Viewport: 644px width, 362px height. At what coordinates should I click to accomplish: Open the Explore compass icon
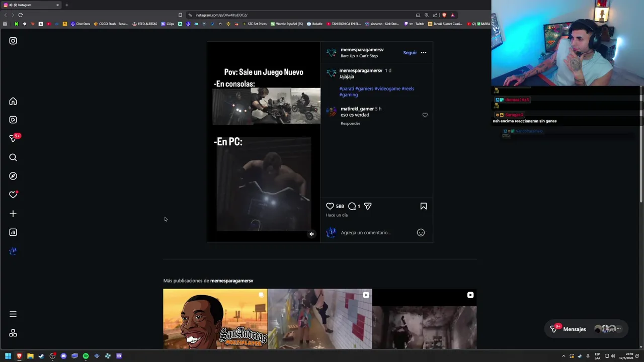[x=13, y=176]
